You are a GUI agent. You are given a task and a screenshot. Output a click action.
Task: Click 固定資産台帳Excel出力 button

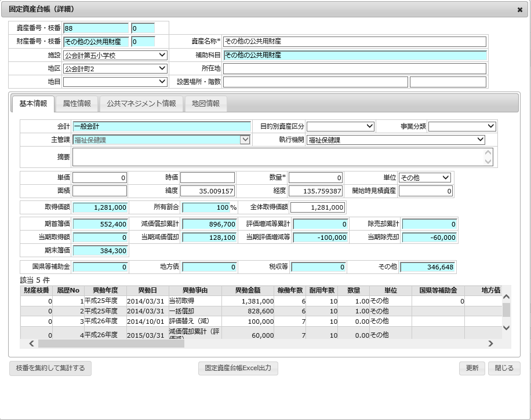pos(238,368)
